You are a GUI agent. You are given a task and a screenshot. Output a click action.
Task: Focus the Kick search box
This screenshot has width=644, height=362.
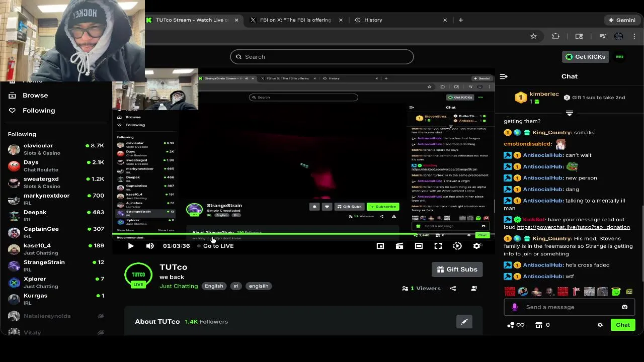pos(322,57)
